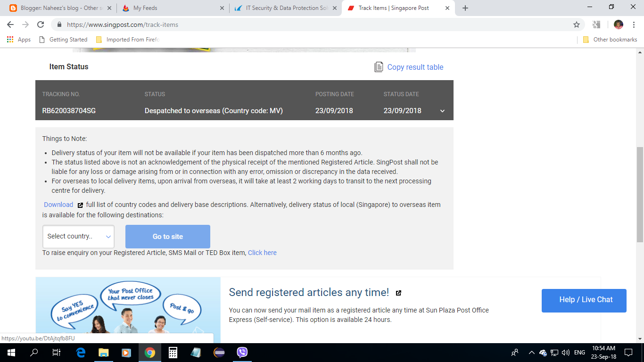Reload the SingPost page
This screenshot has height=362, width=644.
pos(41,25)
